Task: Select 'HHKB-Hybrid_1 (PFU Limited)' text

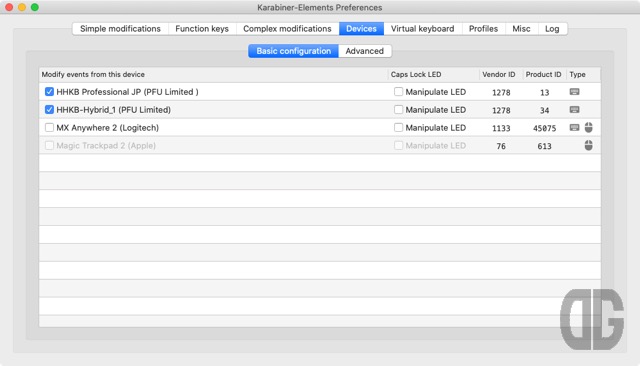Action: click(x=113, y=110)
